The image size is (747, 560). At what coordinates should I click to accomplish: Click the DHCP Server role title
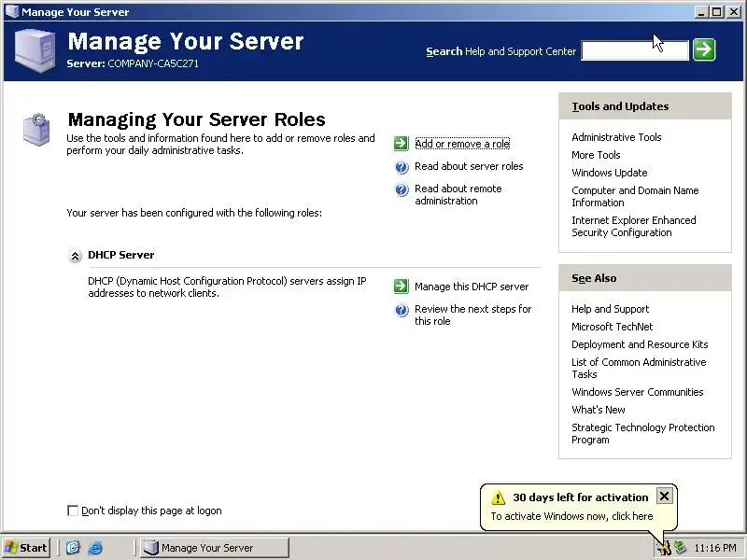121,255
